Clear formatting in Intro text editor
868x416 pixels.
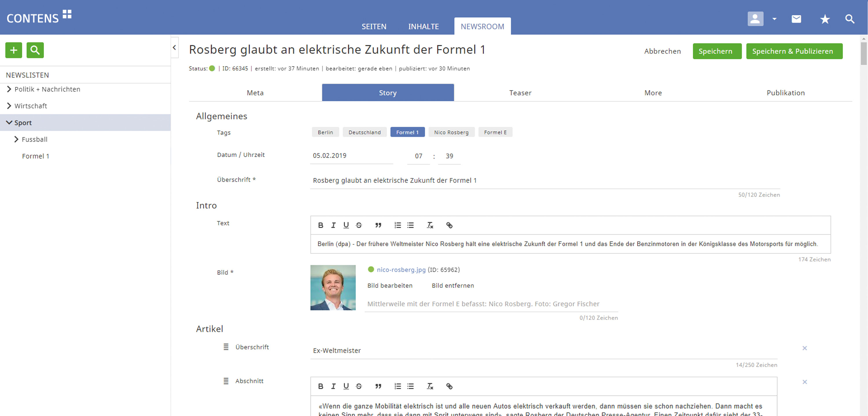[x=430, y=225]
